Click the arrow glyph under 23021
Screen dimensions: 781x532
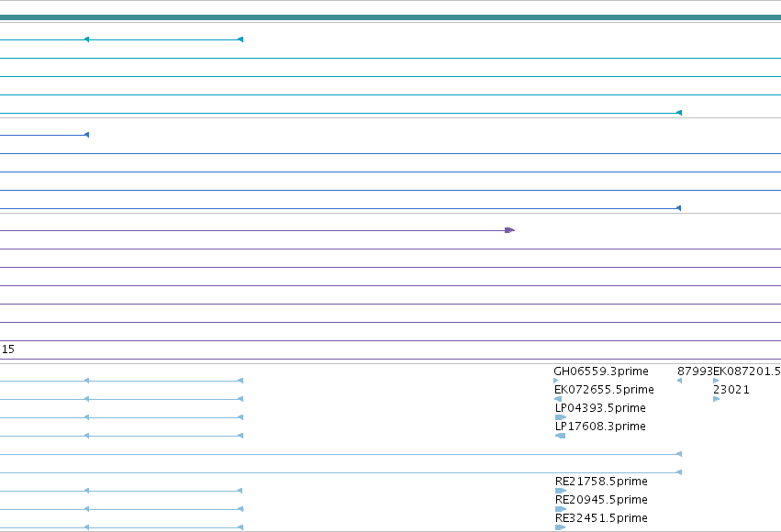716,399
